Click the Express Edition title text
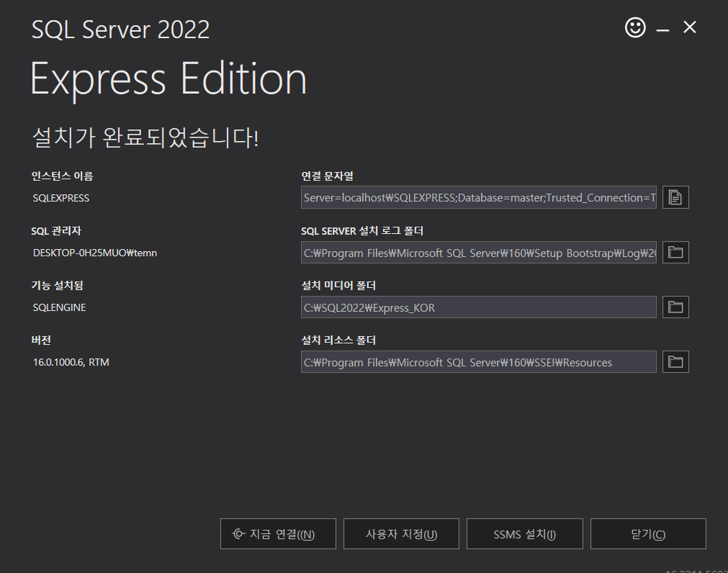Image resolution: width=728 pixels, height=573 pixels. tap(168, 79)
